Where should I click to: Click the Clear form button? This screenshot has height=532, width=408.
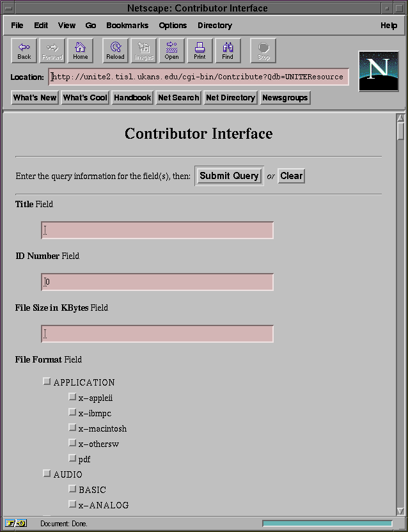291,176
